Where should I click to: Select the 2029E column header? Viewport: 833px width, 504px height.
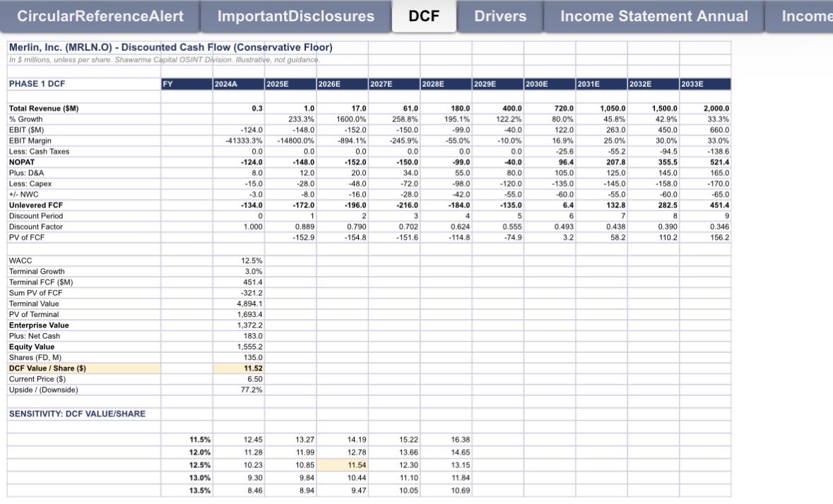pyautogui.click(x=498, y=84)
